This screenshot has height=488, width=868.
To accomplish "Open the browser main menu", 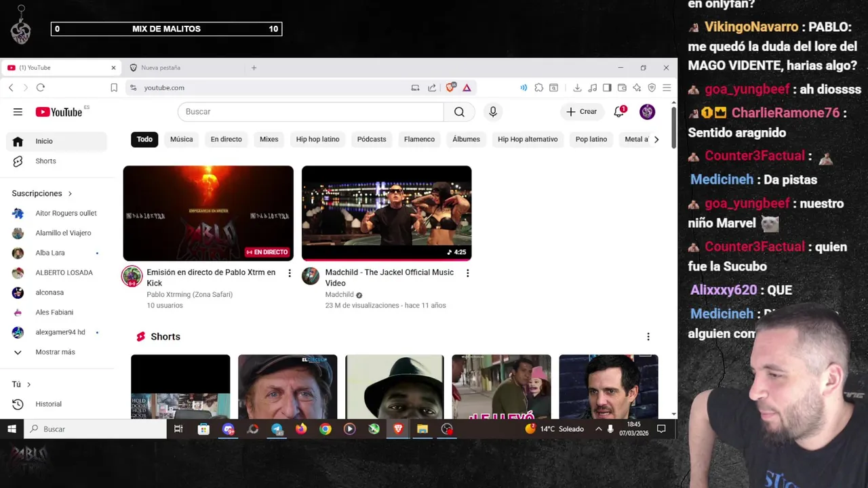I will pos(667,87).
